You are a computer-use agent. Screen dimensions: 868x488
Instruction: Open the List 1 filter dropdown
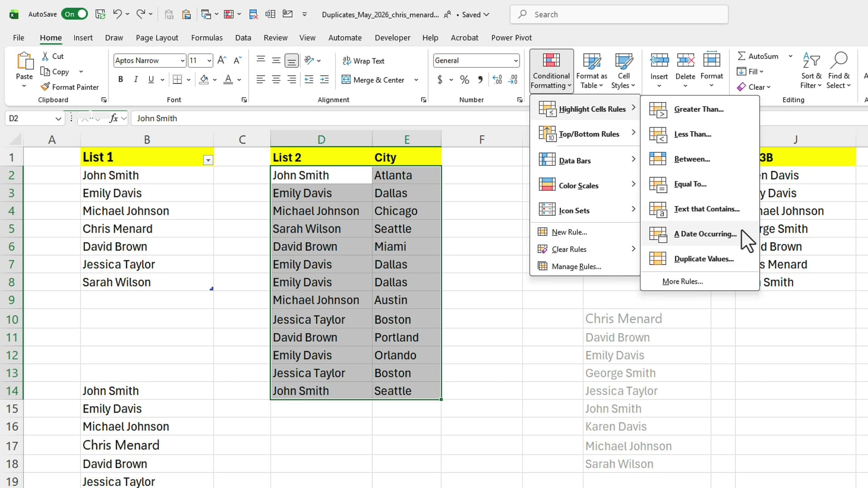pos(208,160)
